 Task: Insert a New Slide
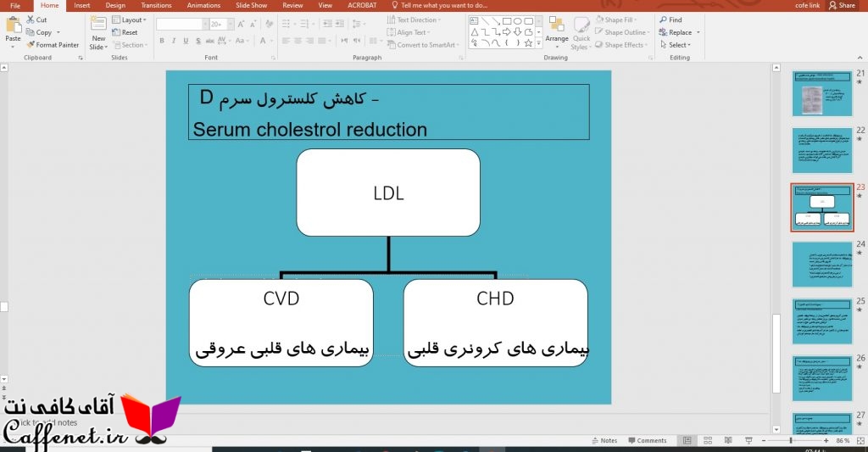(x=98, y=34)
